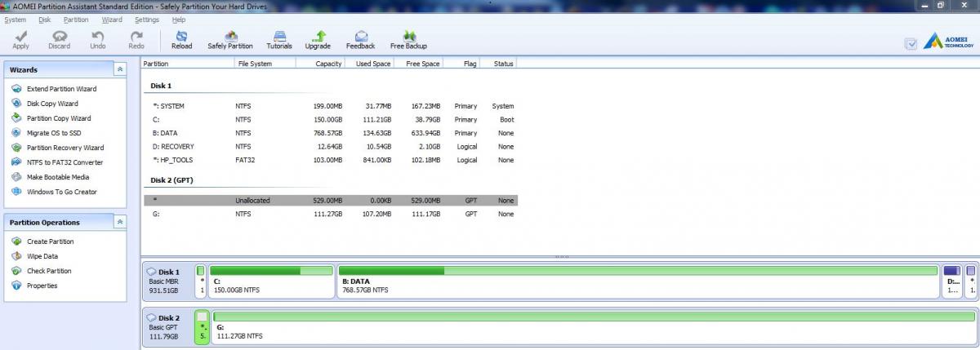
Task: Click the Discard toolbar icon
Action: click(59, 36)
